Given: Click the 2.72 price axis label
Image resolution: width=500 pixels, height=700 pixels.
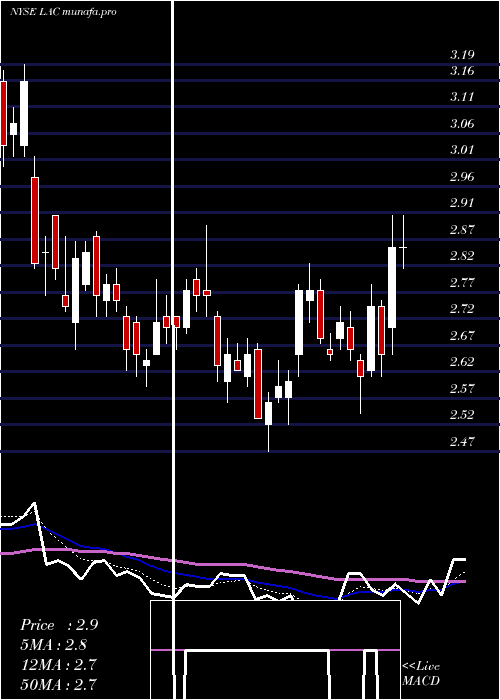Looking at the screenshot, I should 462,309.
